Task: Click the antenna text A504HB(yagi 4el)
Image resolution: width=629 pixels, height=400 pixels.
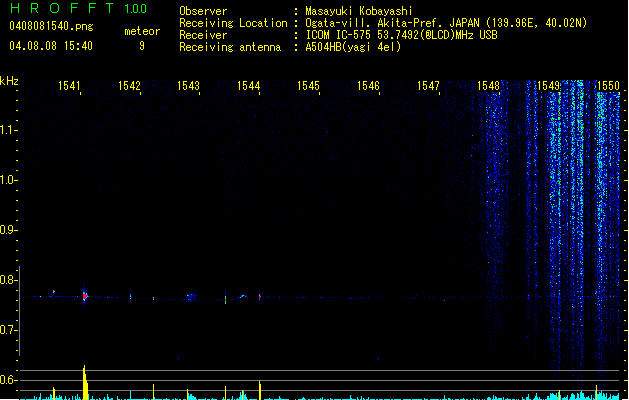Action: tap(353, 47)
